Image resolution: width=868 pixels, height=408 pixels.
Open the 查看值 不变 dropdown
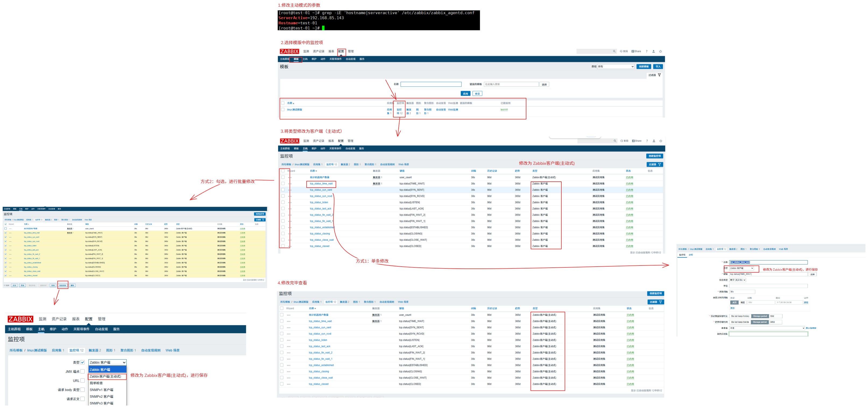(767, 328)
